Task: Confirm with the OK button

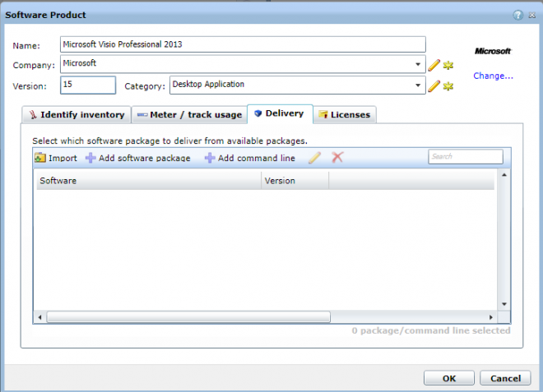Action: click(449, 378)
